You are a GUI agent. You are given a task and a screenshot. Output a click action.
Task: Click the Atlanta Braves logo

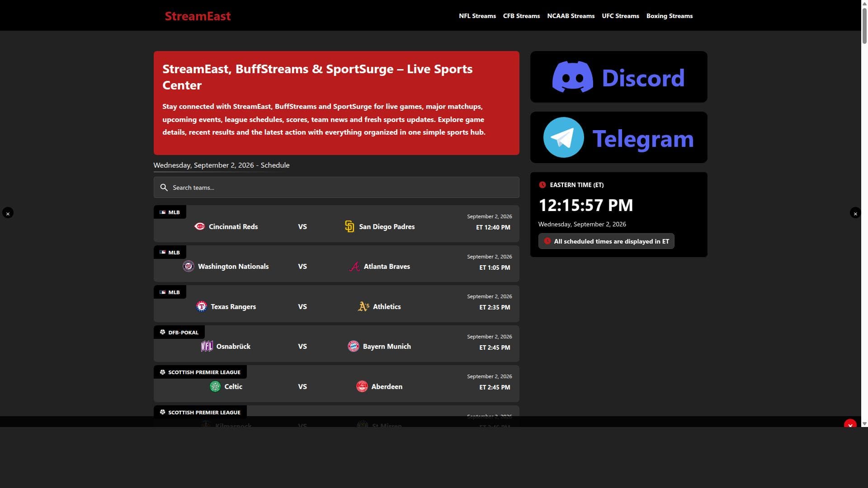point(354,267)
